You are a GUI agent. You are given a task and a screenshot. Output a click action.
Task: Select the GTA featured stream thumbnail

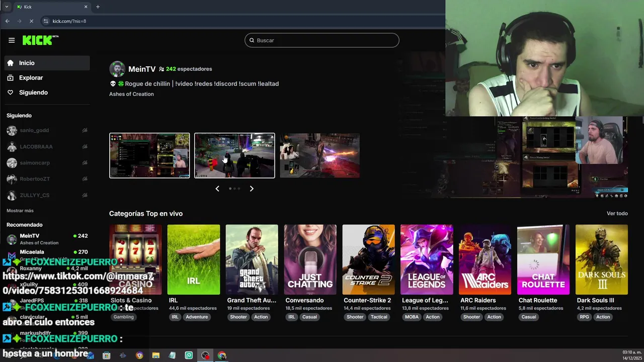click(x=234, y=155)
